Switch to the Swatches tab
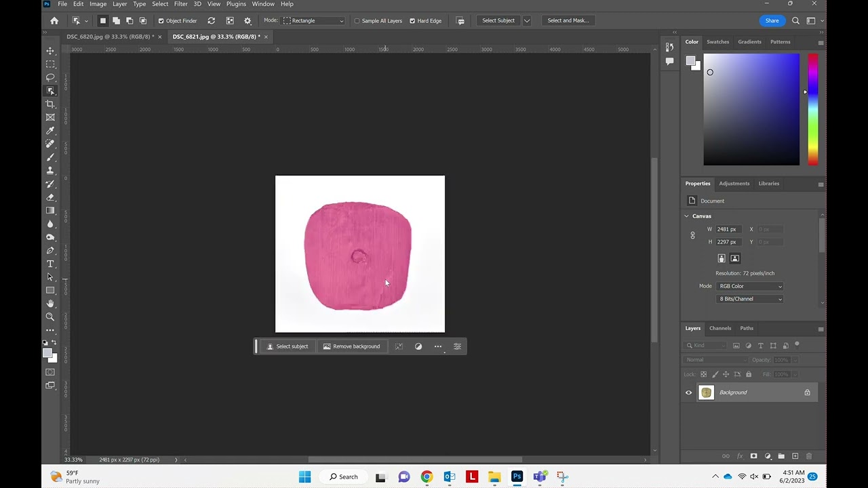Viewport: 868px width, 488px height. point(717,42)
